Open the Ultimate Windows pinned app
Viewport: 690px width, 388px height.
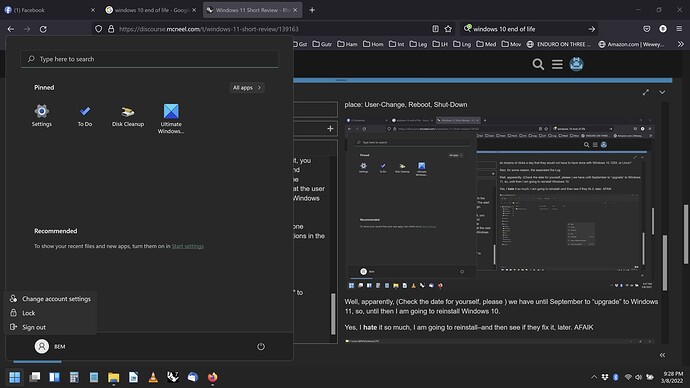pyautogui.click(x=171, y=118)
